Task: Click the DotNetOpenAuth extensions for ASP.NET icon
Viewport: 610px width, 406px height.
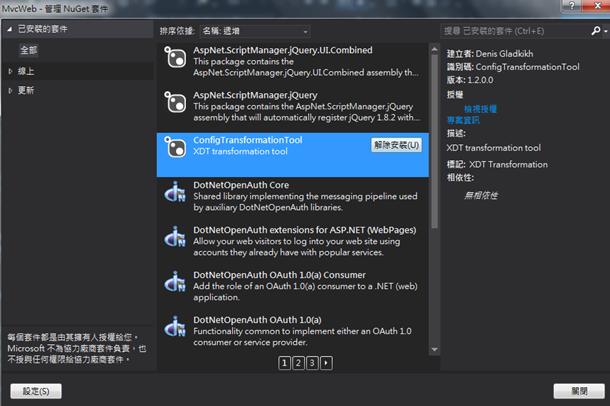Action: pyautogui.click(x=175, y=236)
